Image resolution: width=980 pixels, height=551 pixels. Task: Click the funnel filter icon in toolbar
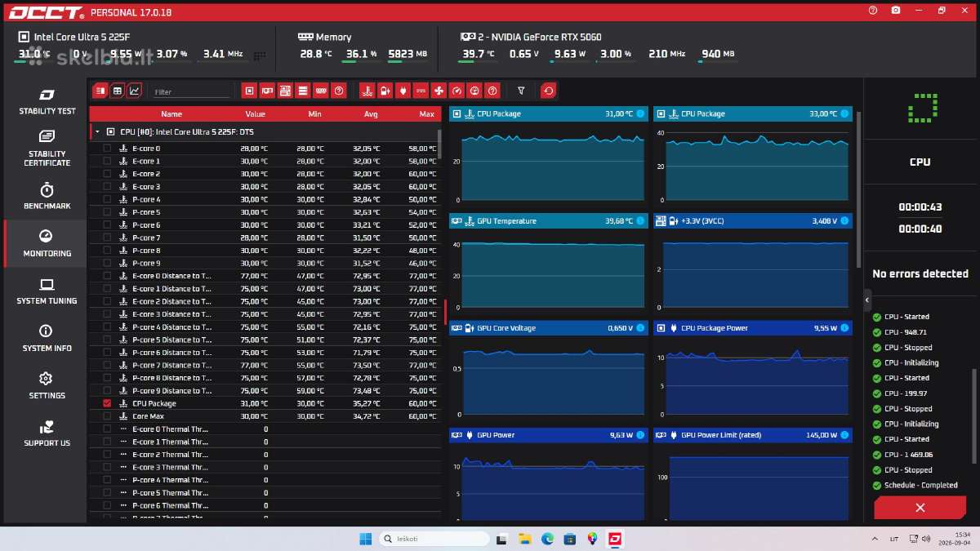(x=521, y=91)
